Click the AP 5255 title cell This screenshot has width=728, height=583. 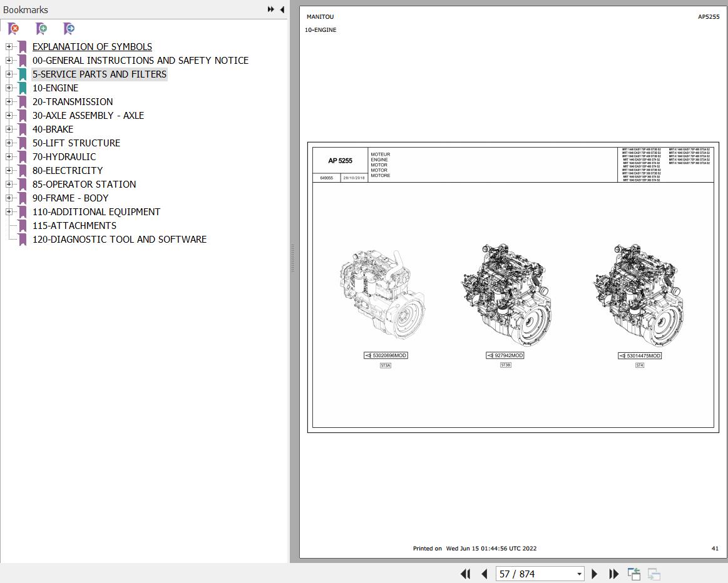click(341, 161)
